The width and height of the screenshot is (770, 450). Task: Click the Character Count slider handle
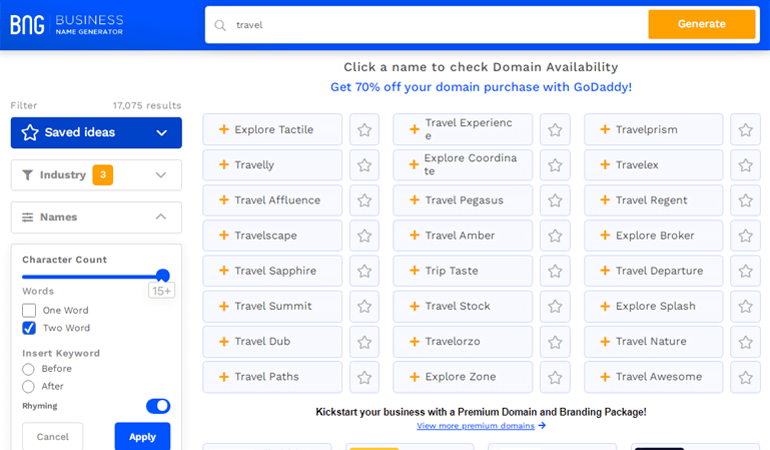click(163, 276)
